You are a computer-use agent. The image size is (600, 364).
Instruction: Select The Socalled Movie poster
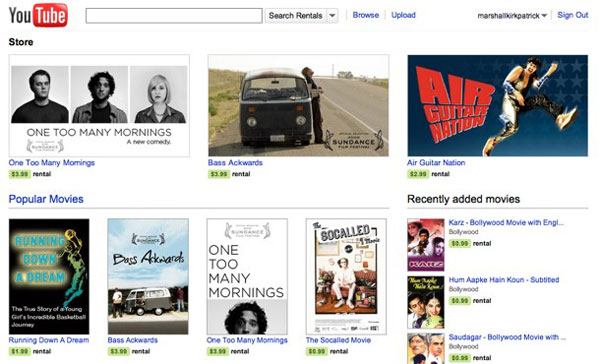[346, 276]
